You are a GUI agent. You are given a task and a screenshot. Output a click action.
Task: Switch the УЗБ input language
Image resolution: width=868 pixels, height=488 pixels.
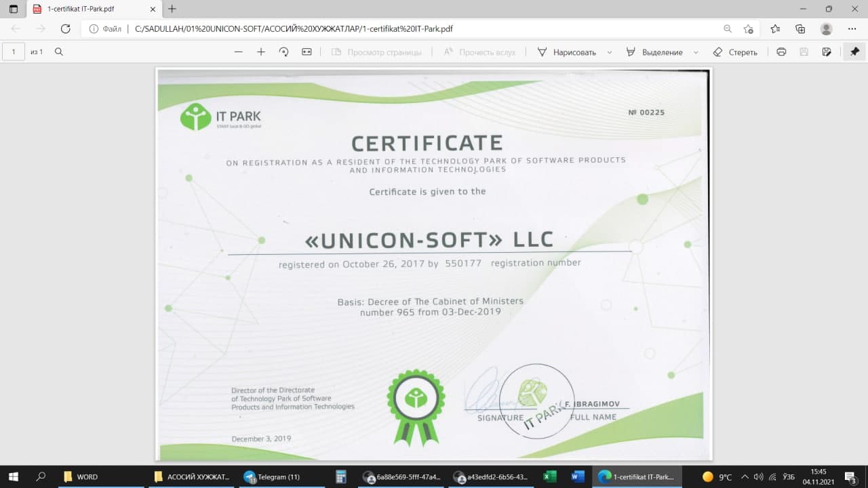tap(789, 476)
